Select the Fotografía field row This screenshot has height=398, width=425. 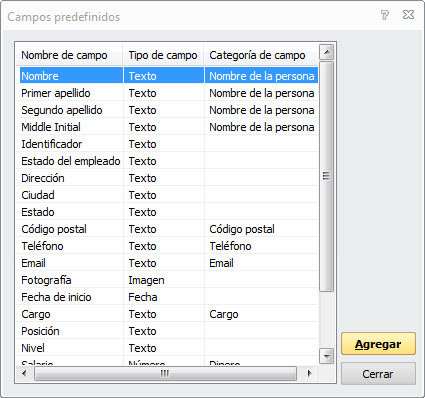(x=167, y=280)
